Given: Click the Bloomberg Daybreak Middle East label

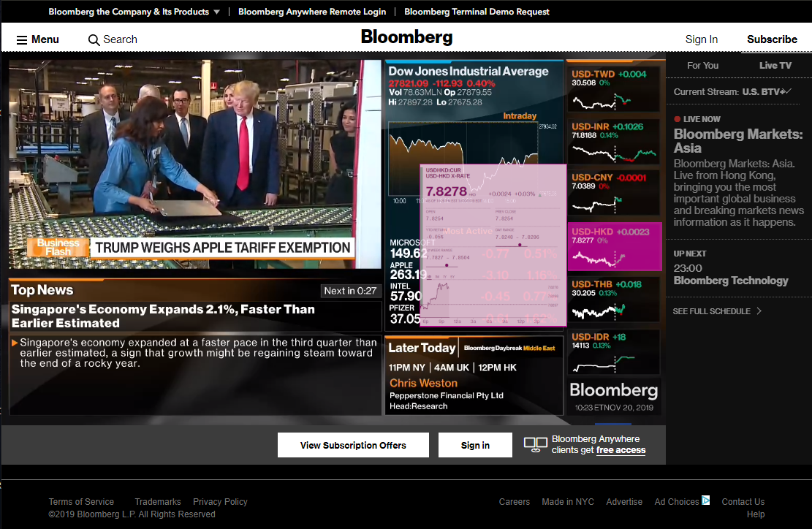Looking at the screenshot, I should (509, 348).
